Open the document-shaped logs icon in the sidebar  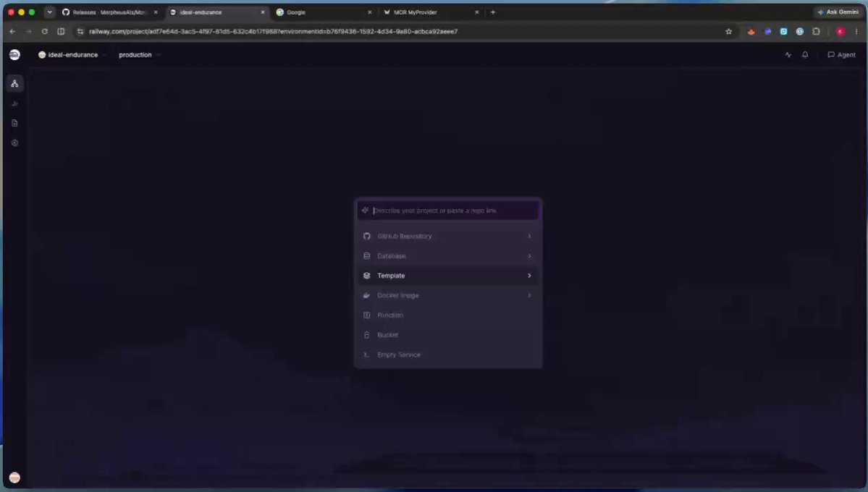(x=15, y=124)
